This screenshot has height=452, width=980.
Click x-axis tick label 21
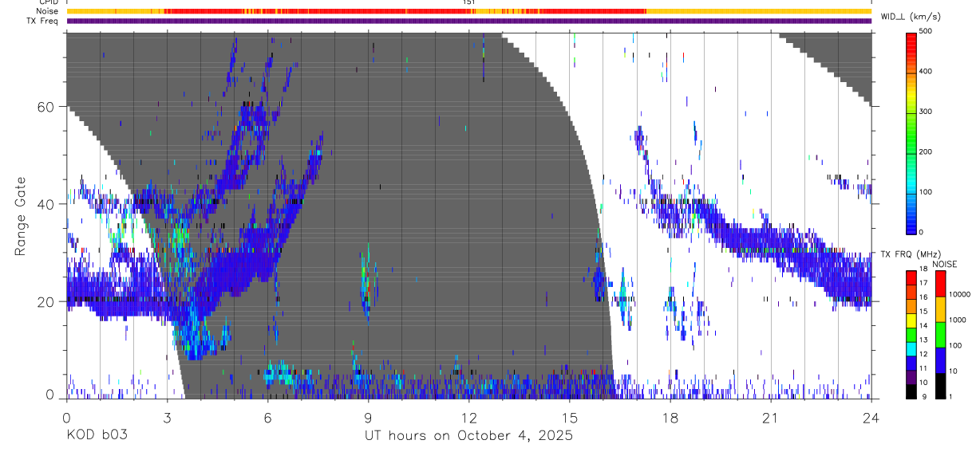[x=771, y=417]
